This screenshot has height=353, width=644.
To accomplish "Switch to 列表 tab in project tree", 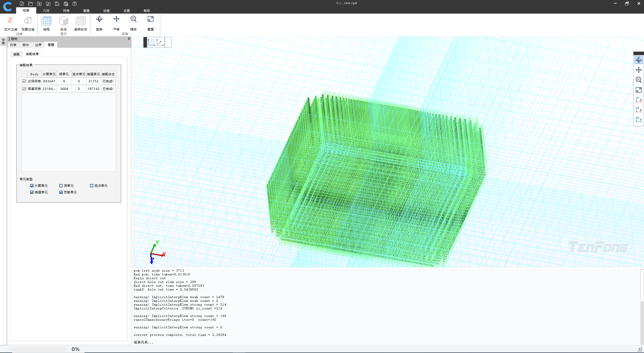I will click(13, 45).
